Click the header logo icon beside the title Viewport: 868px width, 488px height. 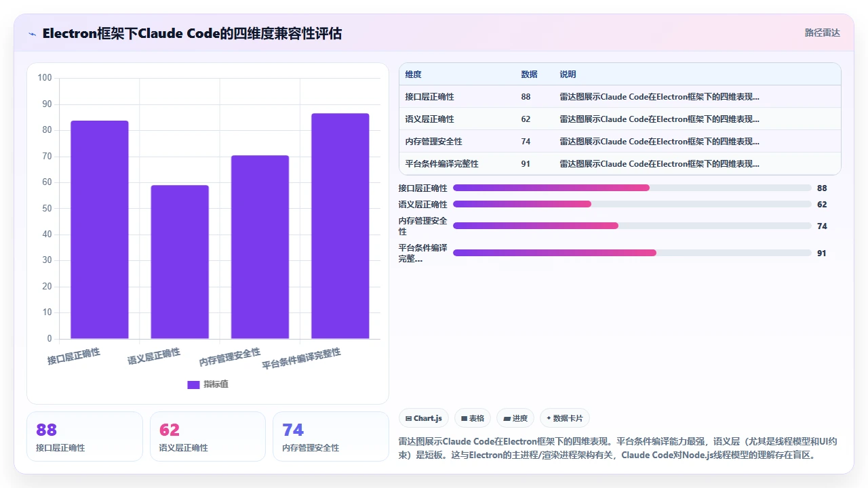click(32, 33)
